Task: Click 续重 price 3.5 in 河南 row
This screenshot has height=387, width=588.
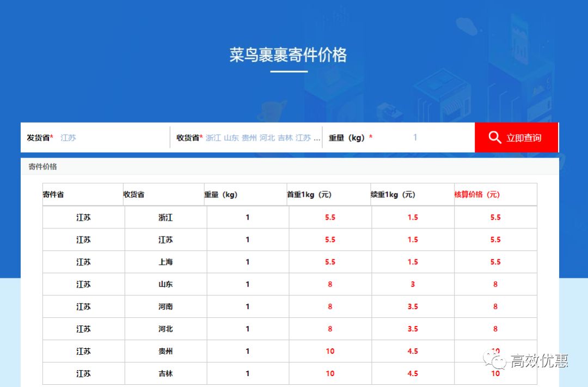Action: point(413,307)
